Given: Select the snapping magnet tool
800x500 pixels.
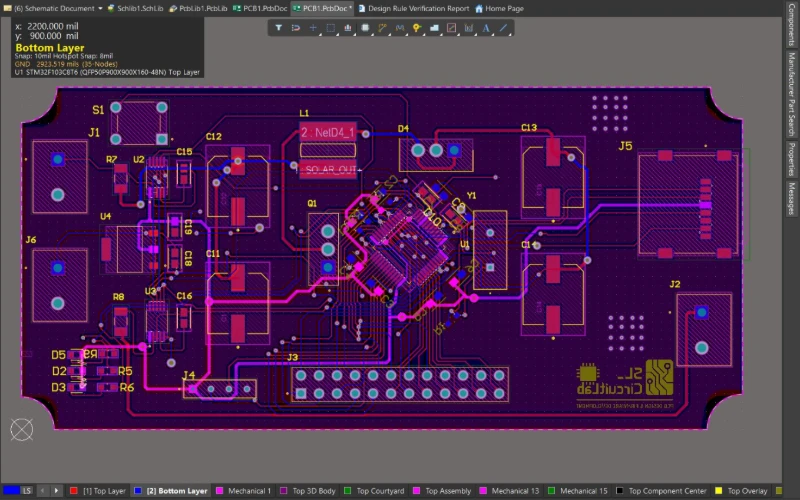Looking at the screenshot, I should coord(297,28).
